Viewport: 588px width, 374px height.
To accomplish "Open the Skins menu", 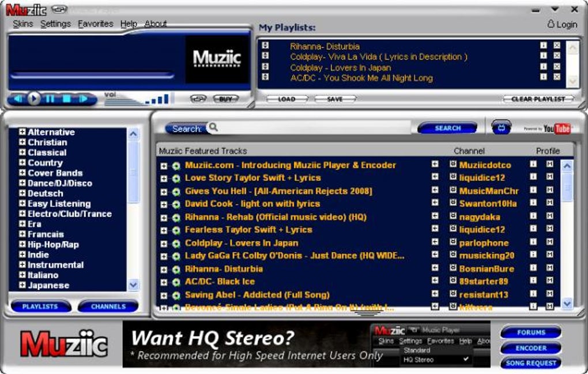I will tap(23, 24).
